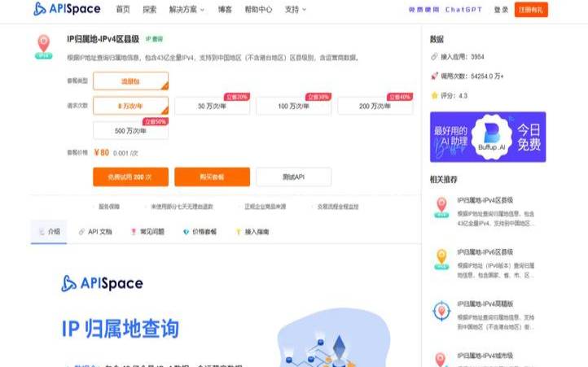Select the 30 万次/年 request option

[x=212, y=106]
